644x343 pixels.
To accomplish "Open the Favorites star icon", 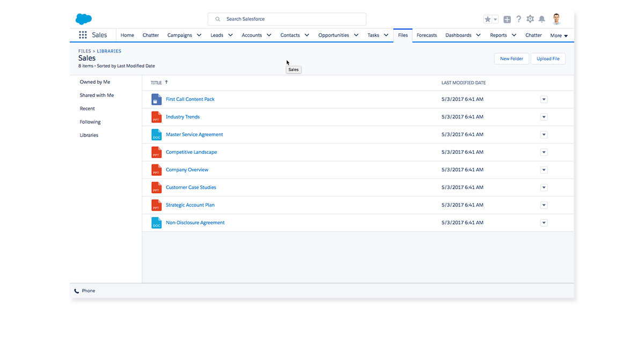I will 487,19.
